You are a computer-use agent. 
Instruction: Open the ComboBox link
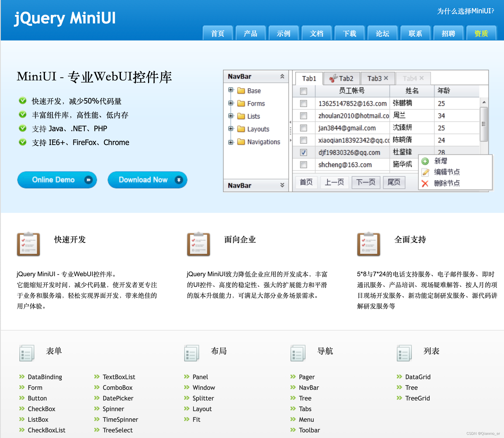click(x=117, y=387)
